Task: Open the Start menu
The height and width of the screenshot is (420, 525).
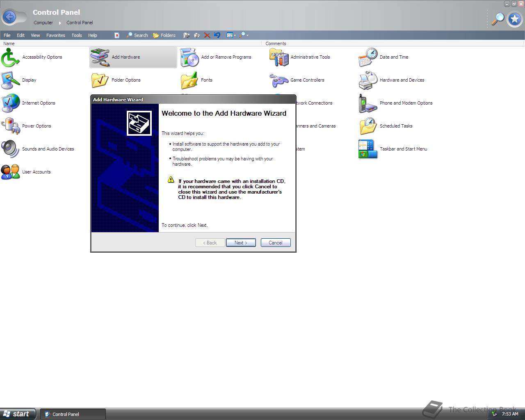Action: [x=18, y=414]
